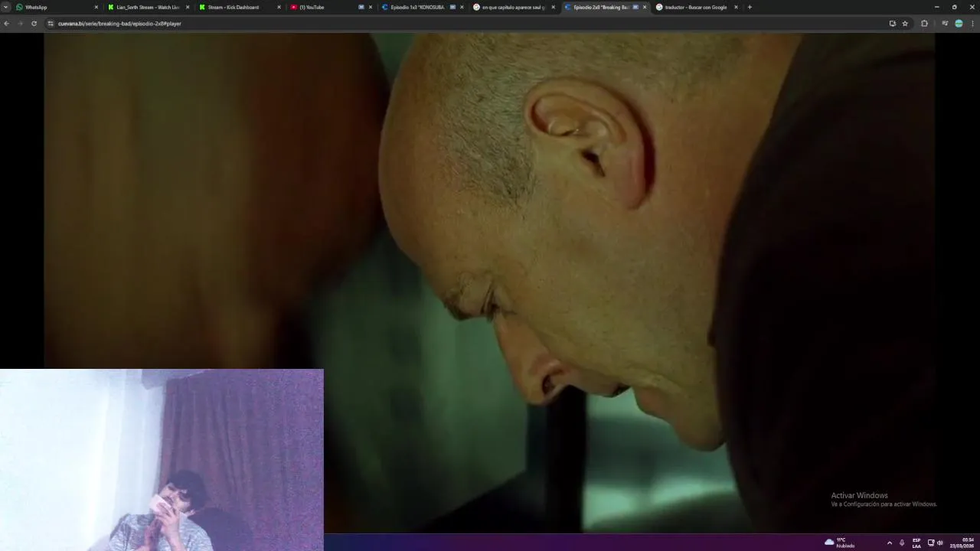The height and width of the screenshot is (551, 980).
Task: Bookmark this page with the star icon
Action: [905, 24]
